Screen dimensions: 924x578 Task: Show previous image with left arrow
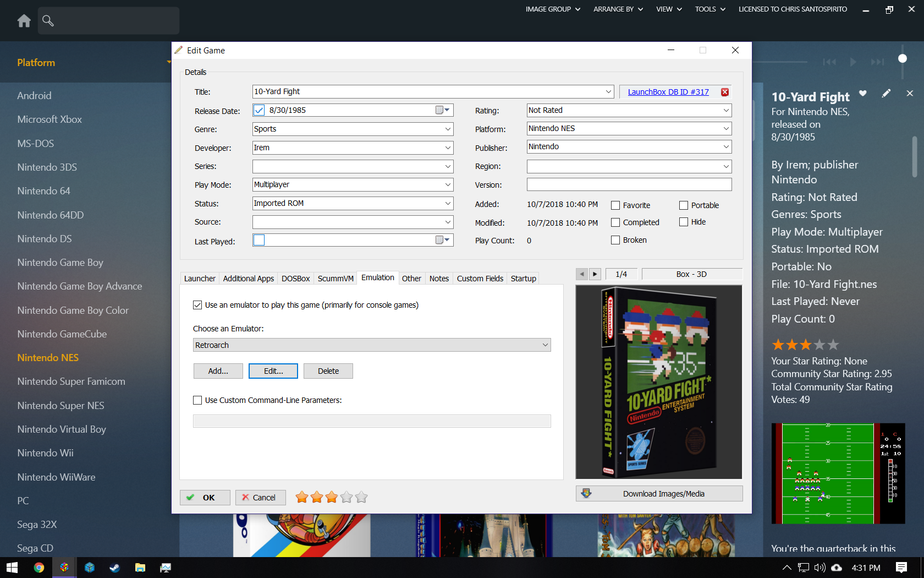(x=582, y=274)
